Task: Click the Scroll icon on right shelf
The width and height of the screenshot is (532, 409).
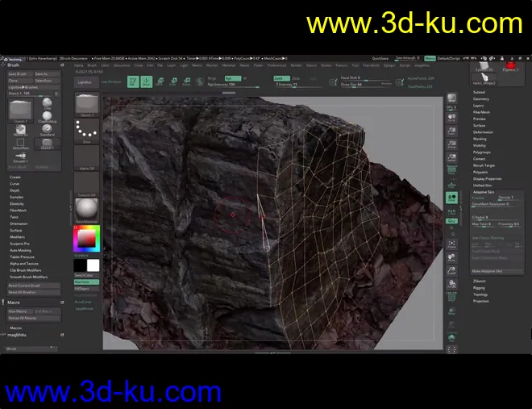Action: (451, 118)
